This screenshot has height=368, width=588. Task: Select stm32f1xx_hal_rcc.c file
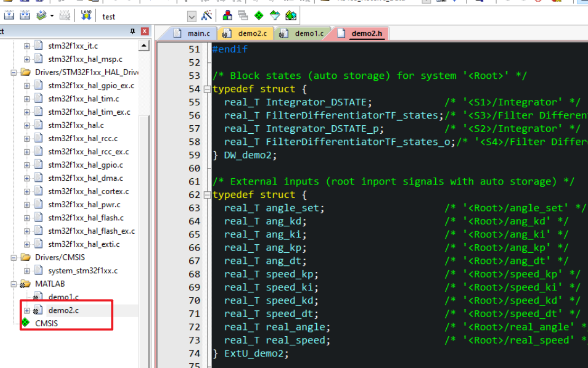pyautogui.click(x=83, y=139)
